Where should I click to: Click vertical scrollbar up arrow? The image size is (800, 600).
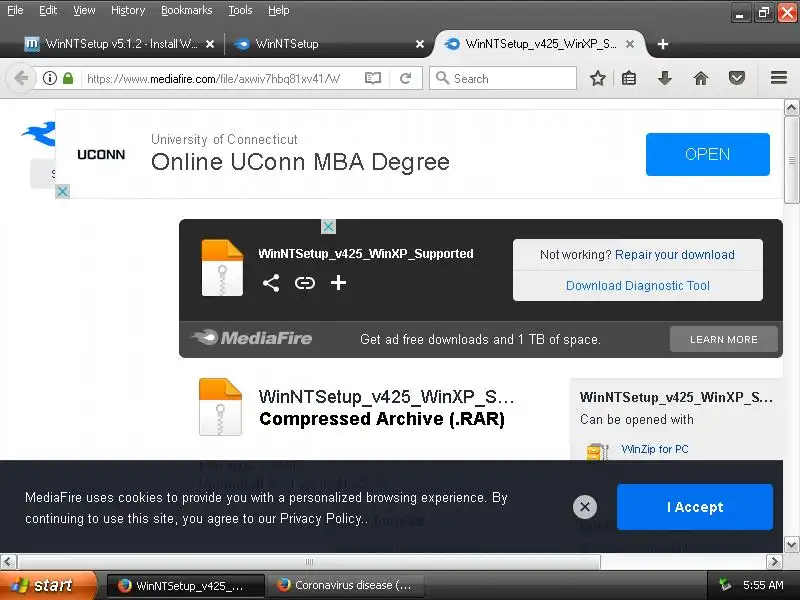[x=791, y=107]
